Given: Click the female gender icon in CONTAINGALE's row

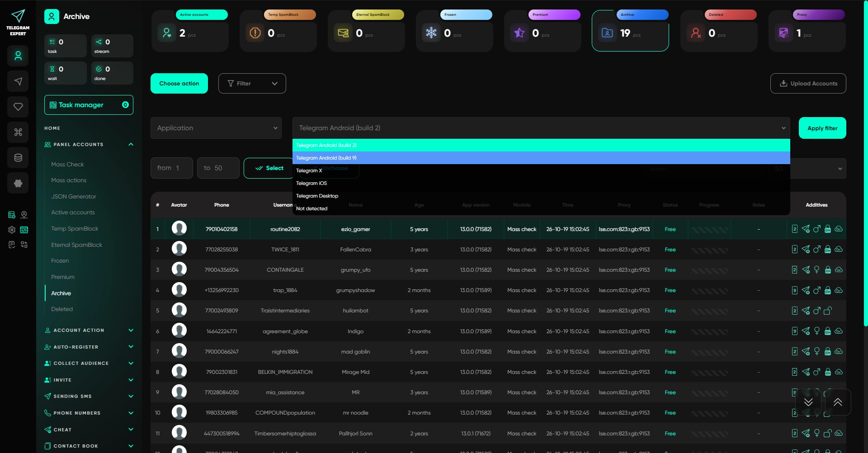Looking at the screenshot, I should point(817,270).
